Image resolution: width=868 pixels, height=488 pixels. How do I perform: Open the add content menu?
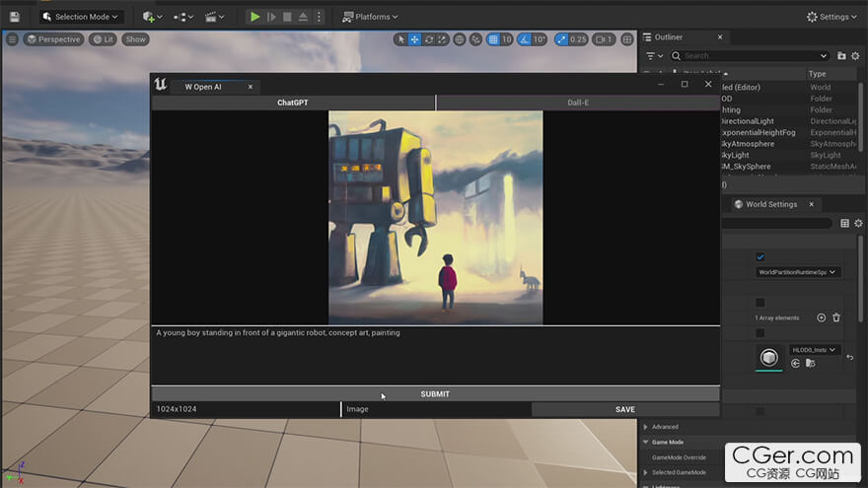pos(152,17)
